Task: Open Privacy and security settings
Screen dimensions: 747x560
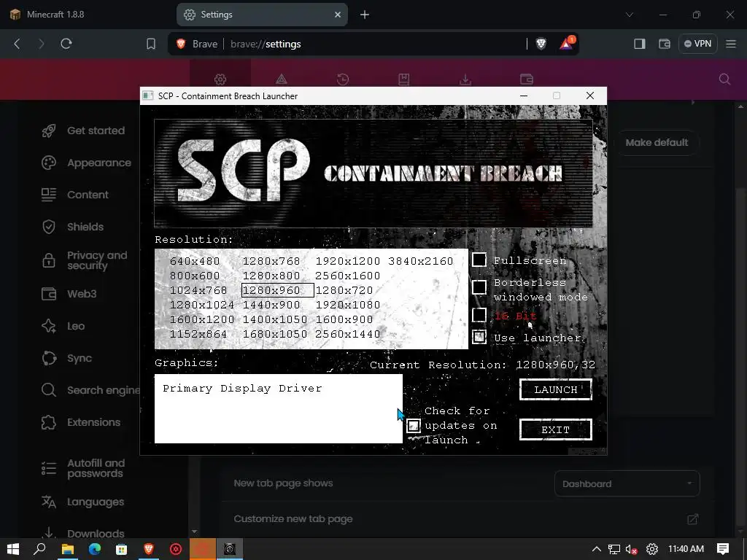Action: (85, 260)
